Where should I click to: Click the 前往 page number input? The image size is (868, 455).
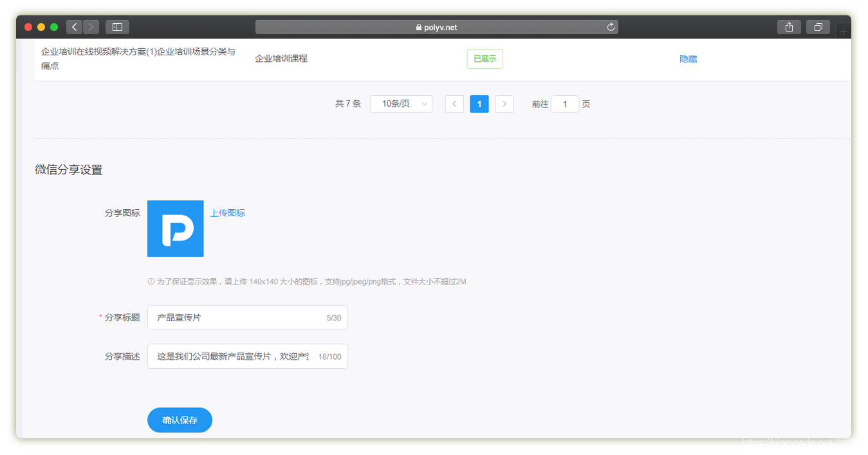tap(565, 104)
